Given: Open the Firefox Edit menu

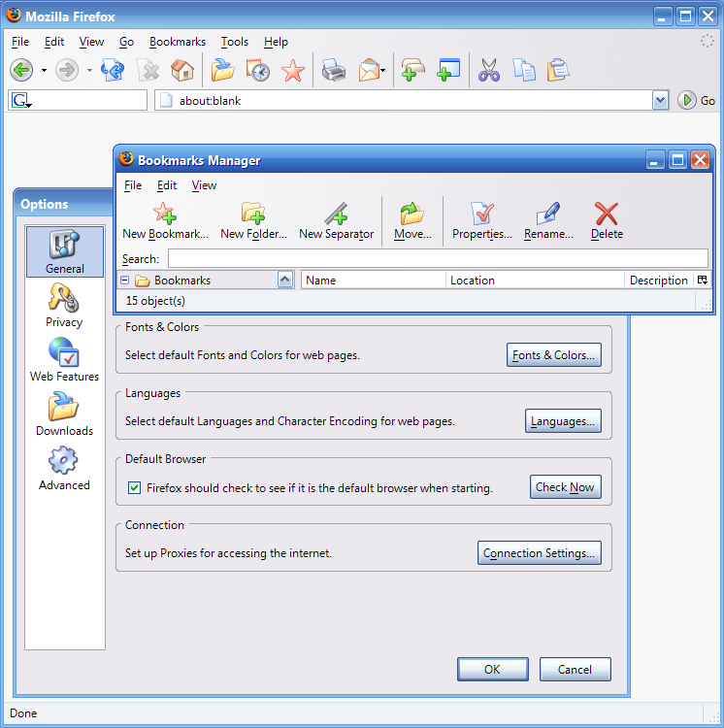Looking at the screenshot, I should (x=54, y=42).
